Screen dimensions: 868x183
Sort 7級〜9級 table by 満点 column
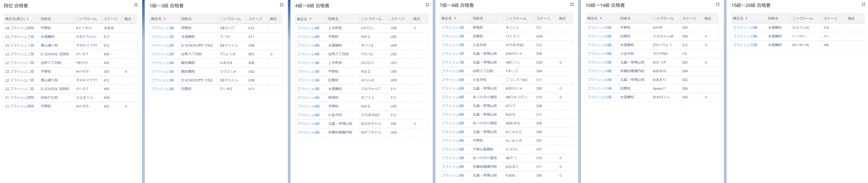coord(562,19)
